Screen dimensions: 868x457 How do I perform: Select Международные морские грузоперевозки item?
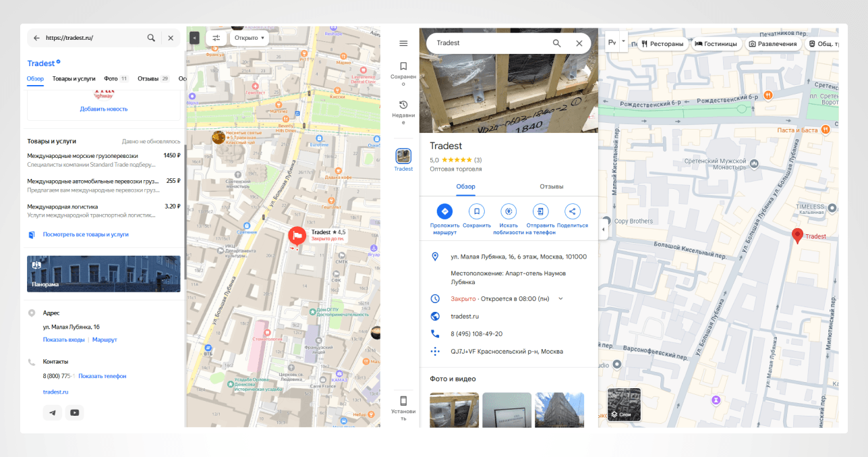pos(104,159)
